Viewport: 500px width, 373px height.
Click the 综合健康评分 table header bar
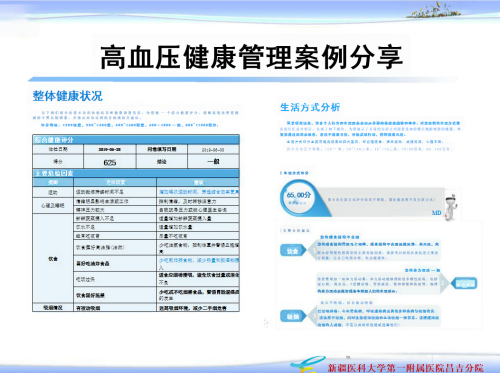pyautogui.click(x=136, y=140)
